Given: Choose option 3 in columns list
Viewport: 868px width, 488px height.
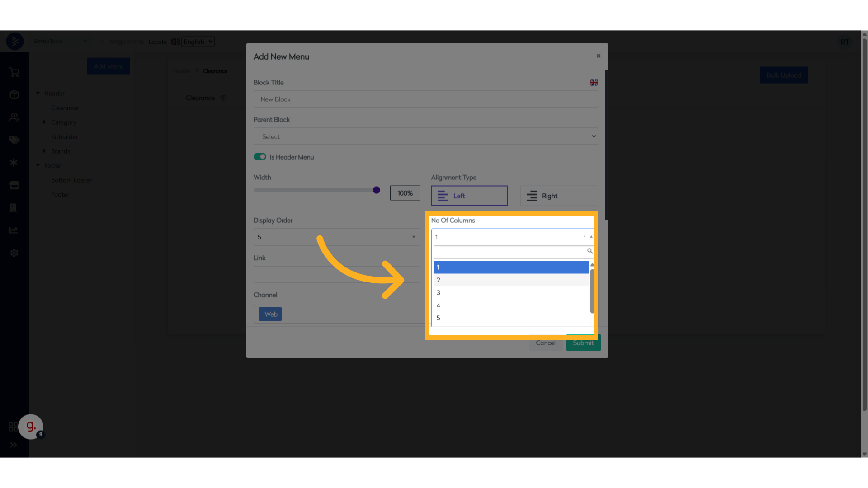Looking at the screenshot, I should point(511,293).
